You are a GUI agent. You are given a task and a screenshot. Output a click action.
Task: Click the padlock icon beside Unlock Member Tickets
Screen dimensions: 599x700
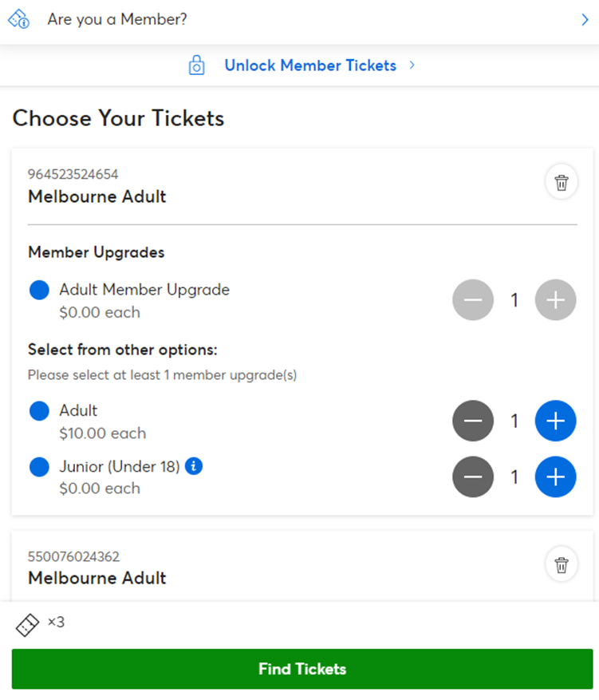point(197,65)
